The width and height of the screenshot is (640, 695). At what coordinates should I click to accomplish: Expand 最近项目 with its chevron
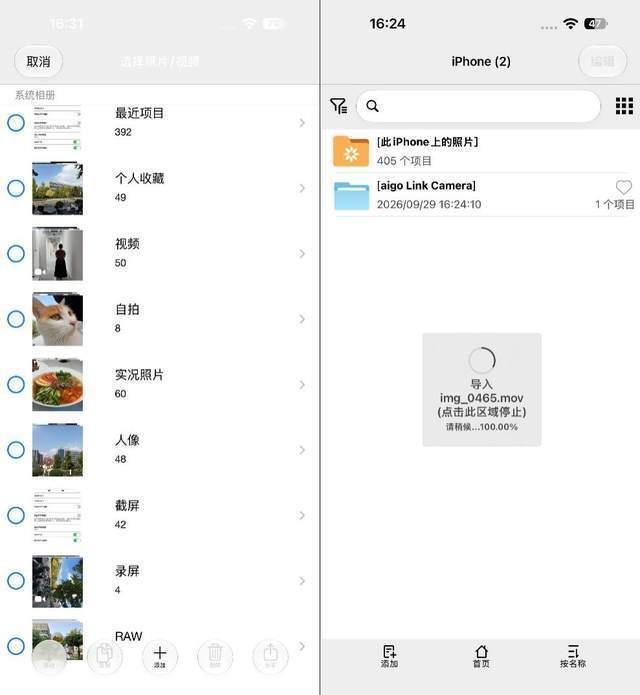[x=302, y=123]
